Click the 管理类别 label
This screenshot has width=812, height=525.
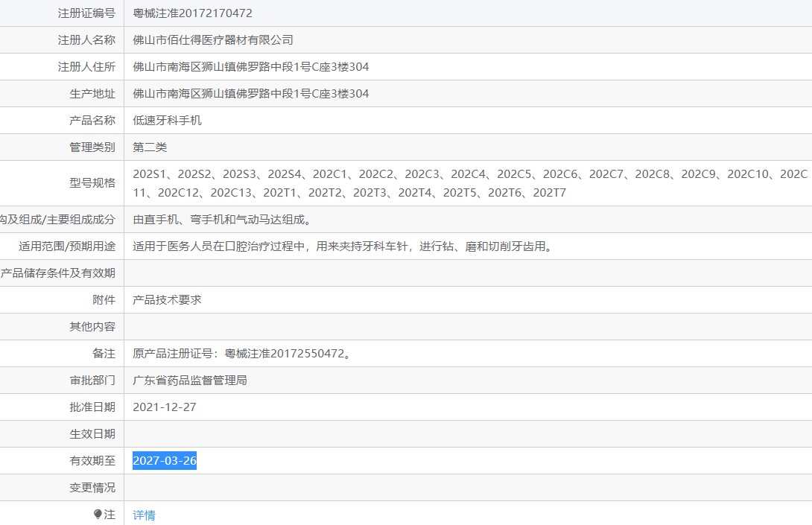[x=92, y=147]
